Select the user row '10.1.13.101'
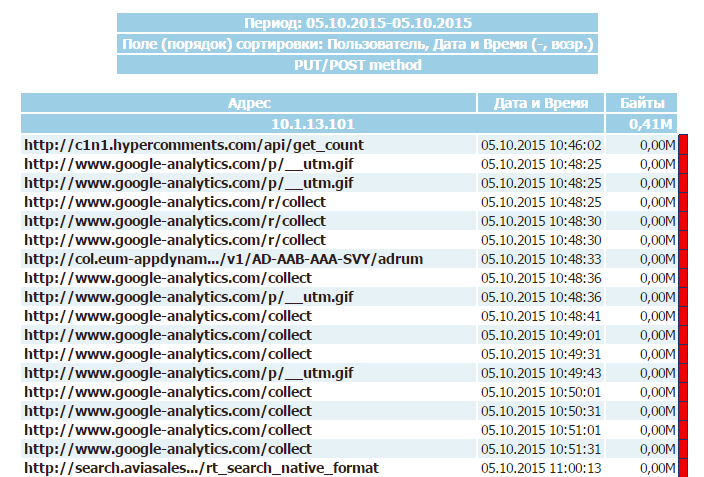The width and height of the screenshot is (704, 477). (x=313, y=124)
